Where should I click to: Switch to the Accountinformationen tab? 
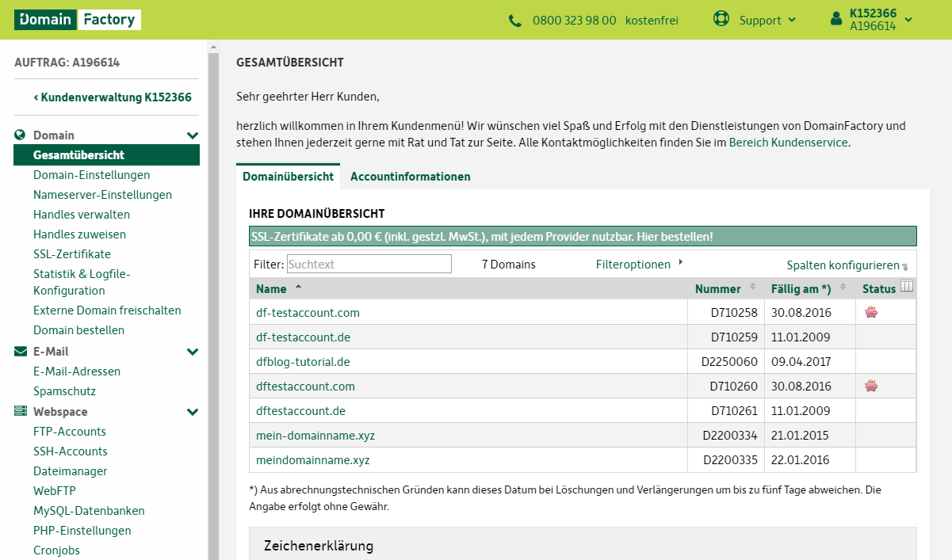tap(410, 177)
